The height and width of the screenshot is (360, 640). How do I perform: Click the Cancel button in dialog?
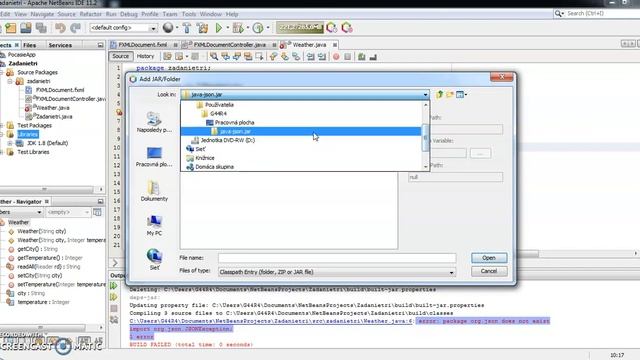489,271
